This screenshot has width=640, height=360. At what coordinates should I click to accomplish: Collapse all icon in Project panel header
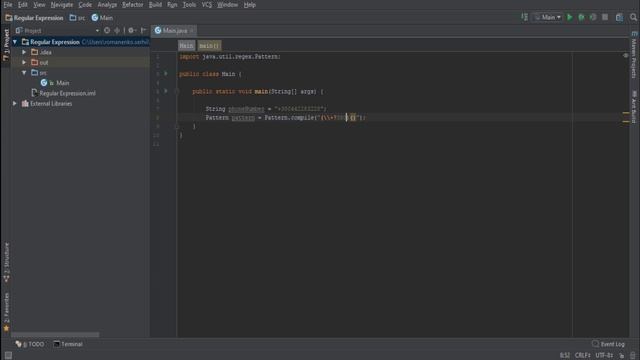(x=117, y=31)
